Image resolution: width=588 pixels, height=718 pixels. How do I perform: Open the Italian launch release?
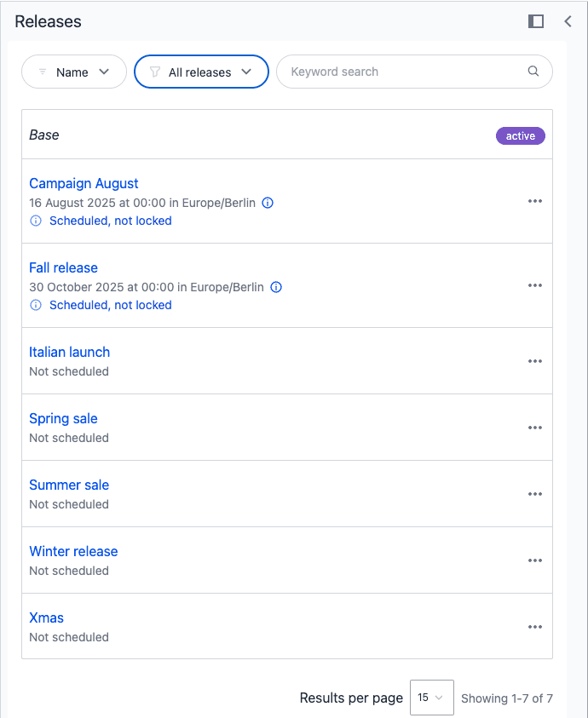pos(70,352)
